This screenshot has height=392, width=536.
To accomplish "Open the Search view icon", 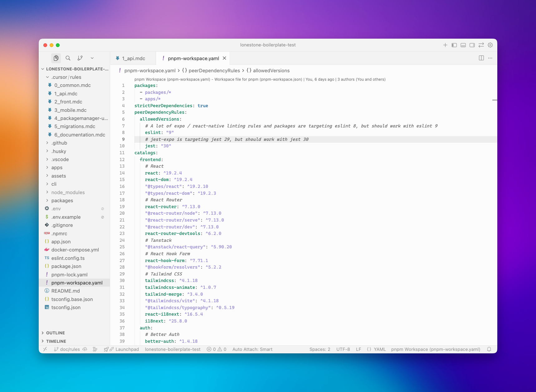I will pos(68,58).
